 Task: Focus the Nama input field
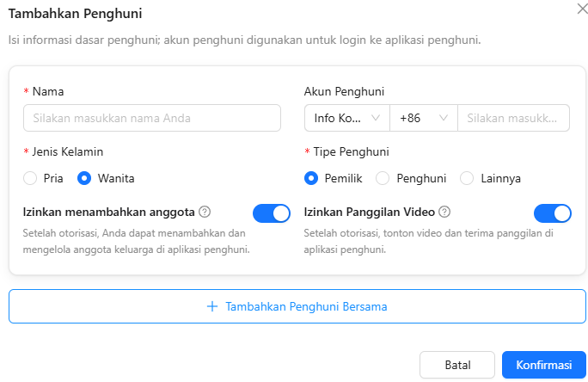tap(152, 118)
